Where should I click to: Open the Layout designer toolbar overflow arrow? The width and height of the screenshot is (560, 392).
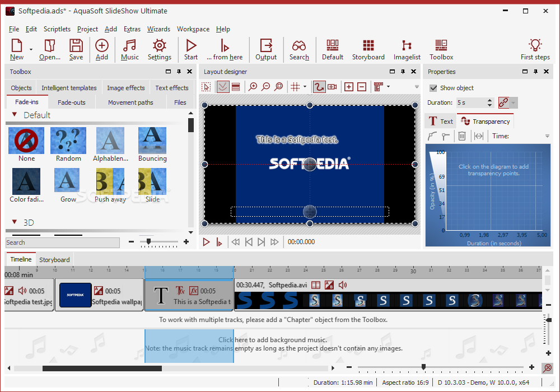(417, 87)
